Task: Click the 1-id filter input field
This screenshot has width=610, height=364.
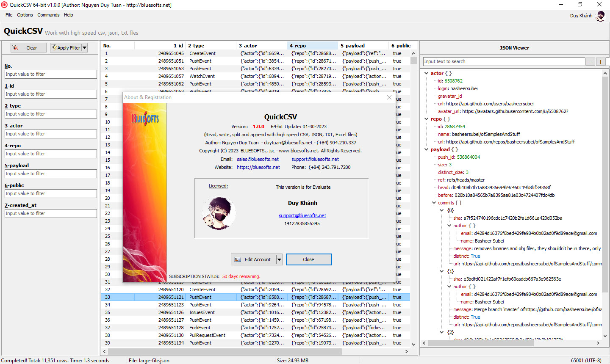Action: pyautogui.click(x=51, y=94)
